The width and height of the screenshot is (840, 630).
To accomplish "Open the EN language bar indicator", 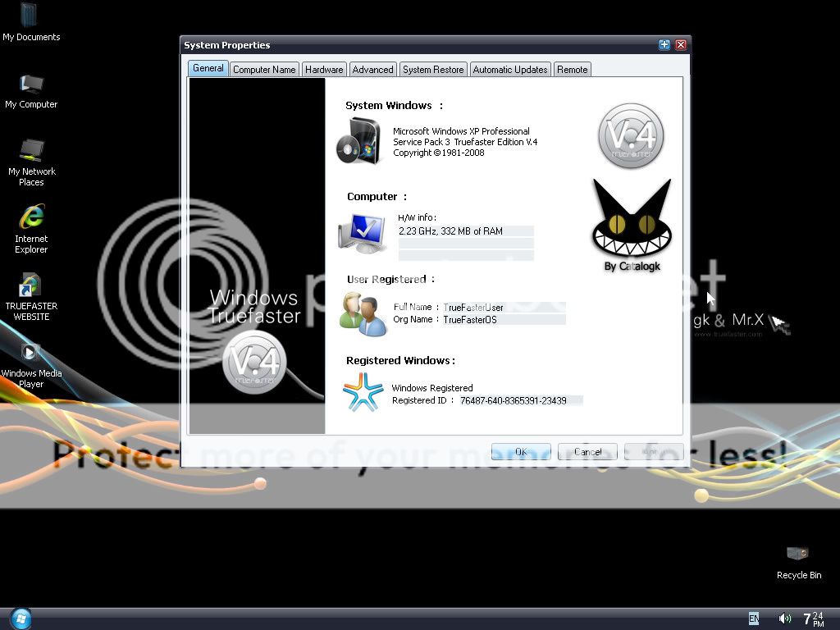I will 754,619.
